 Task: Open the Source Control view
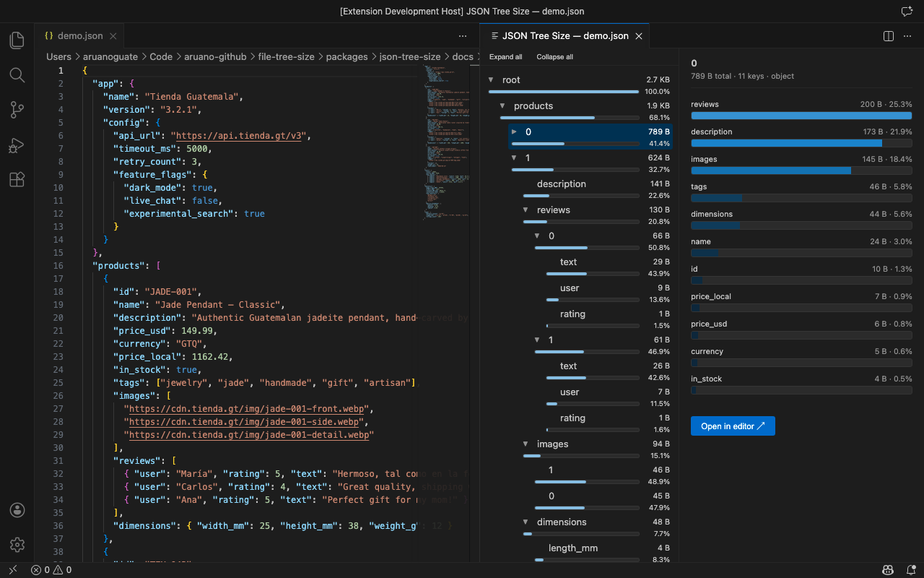[x=17, y=110]
